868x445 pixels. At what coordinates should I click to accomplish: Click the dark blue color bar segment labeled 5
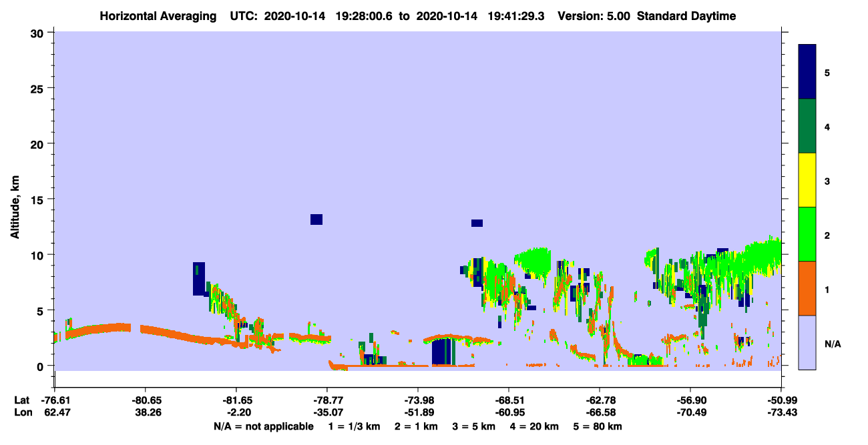point(807,71)
